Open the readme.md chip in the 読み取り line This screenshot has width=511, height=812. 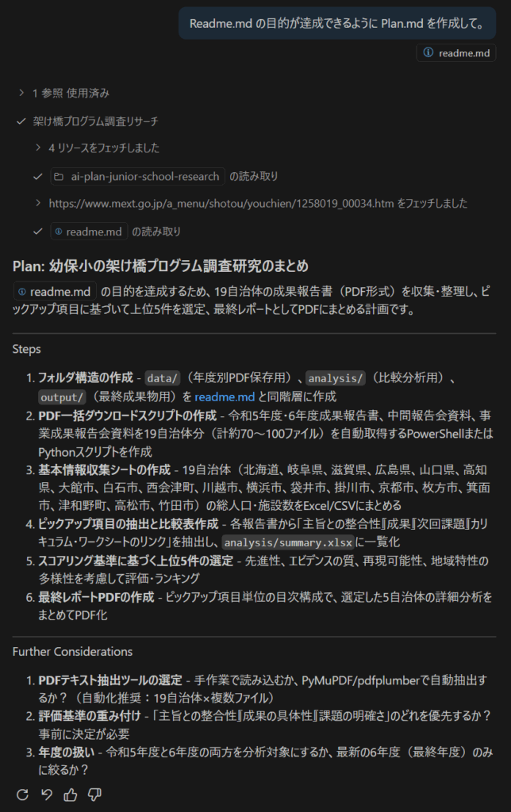click(89, 232)
